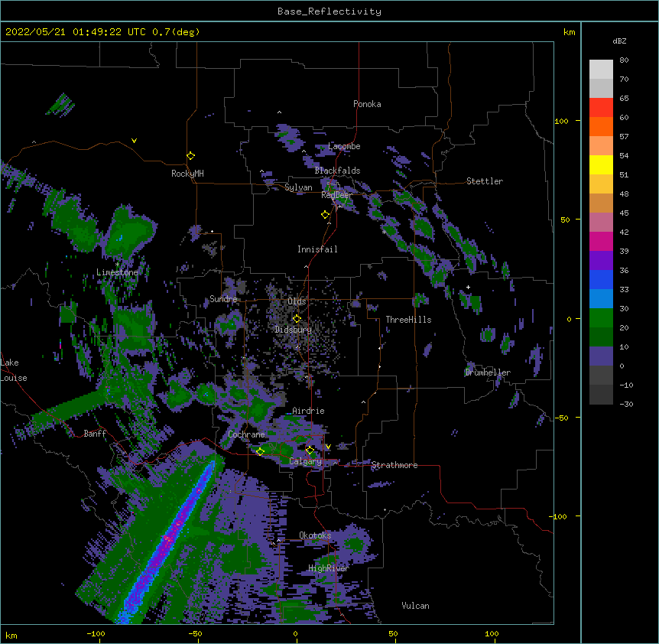This screenshot has width=659, height=644.
Task: Click the RockyMH label
Action: tap(187, 174)
